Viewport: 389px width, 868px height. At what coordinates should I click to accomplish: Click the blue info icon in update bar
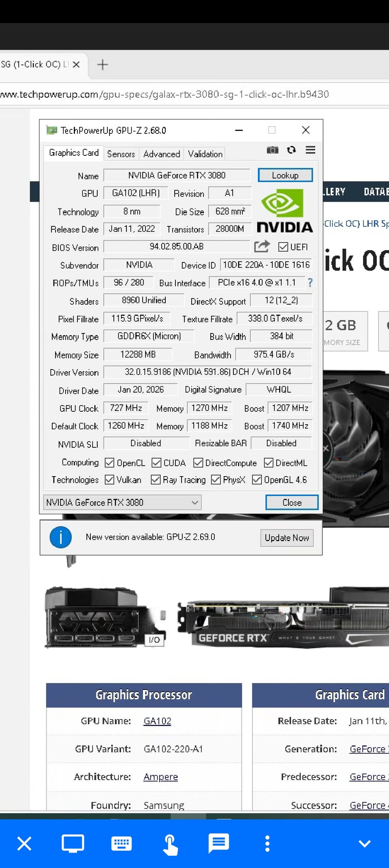tap(61, 537)
